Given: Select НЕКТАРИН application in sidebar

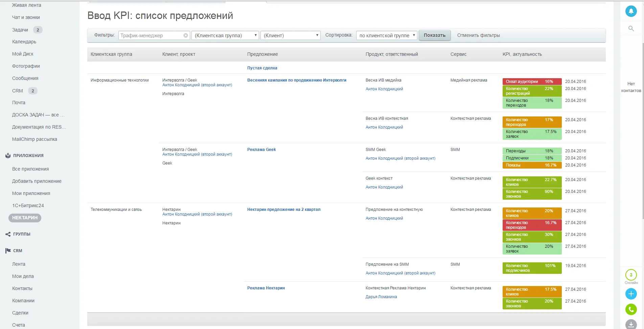Looking at the screenshot, I should tap(25, 218).
